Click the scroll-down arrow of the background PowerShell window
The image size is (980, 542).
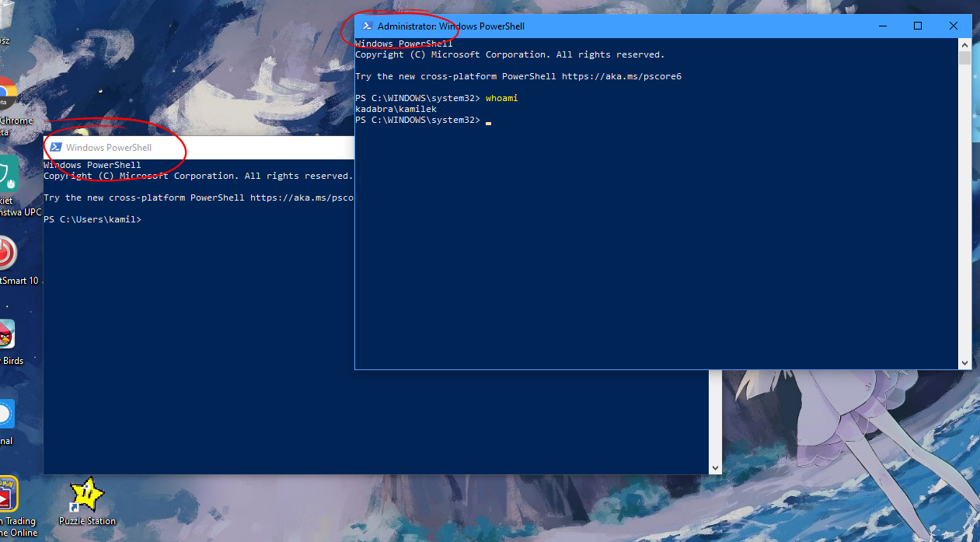click(x=716, y=467)
